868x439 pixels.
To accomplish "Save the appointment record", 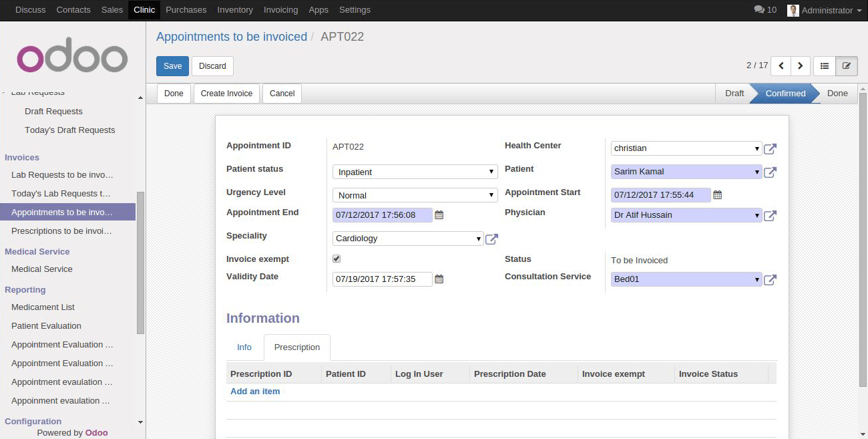I will pos(172,66).
